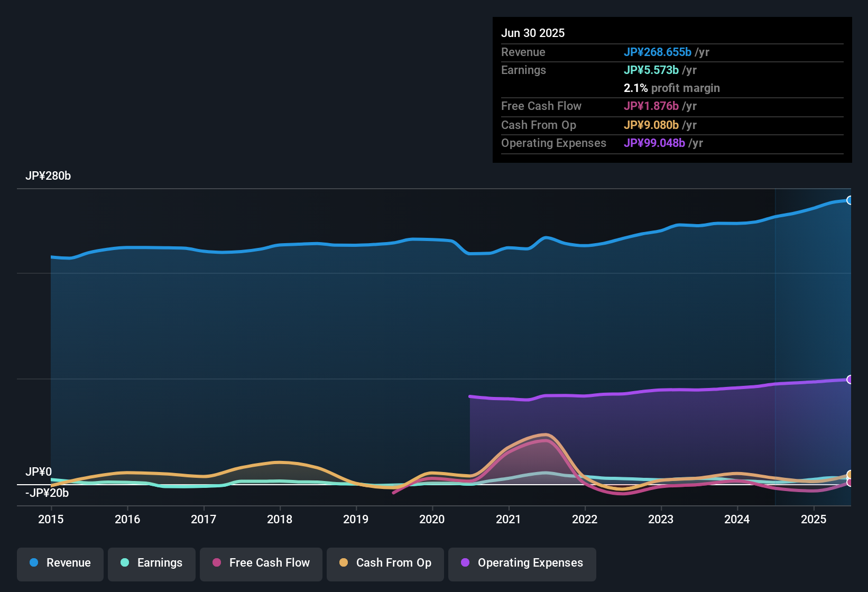
Task: Click the JP¥99.048b Operating Expenses value
Action: (655, 143)
